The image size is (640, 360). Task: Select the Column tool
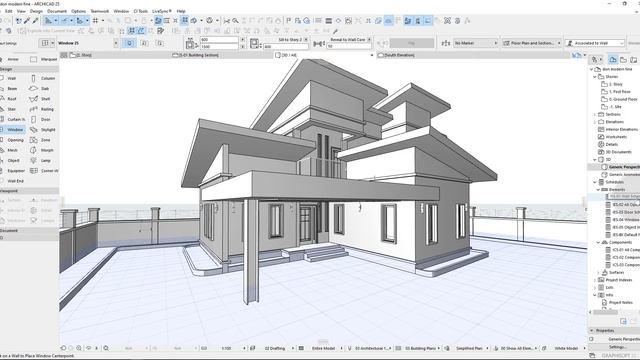click(43, 78)
